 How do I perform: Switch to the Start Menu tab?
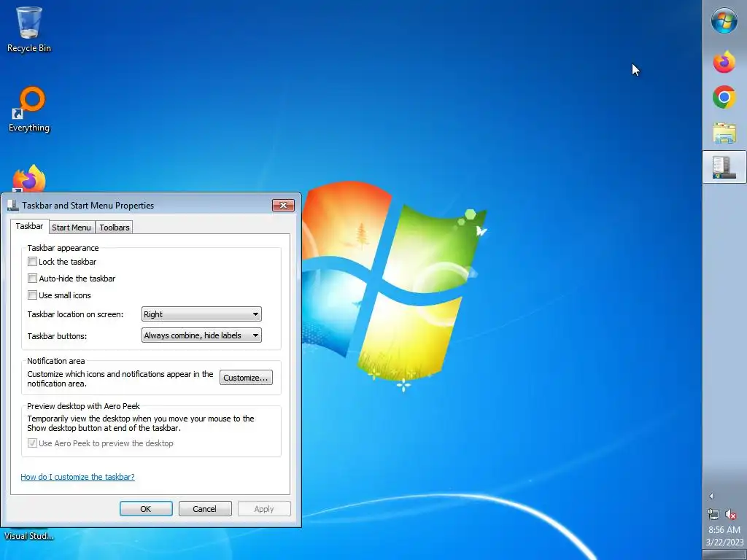pyautogui.click(x=71, y=227)
